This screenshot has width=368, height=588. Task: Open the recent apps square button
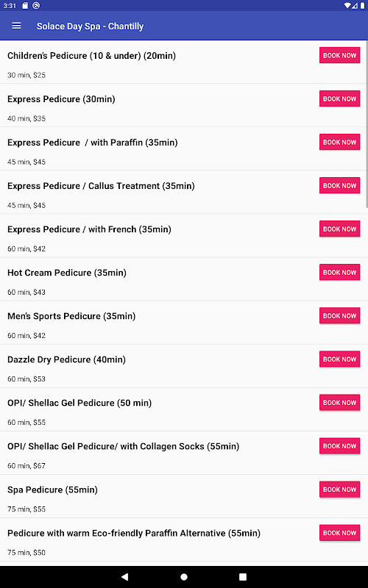click(x=243, y=577)
